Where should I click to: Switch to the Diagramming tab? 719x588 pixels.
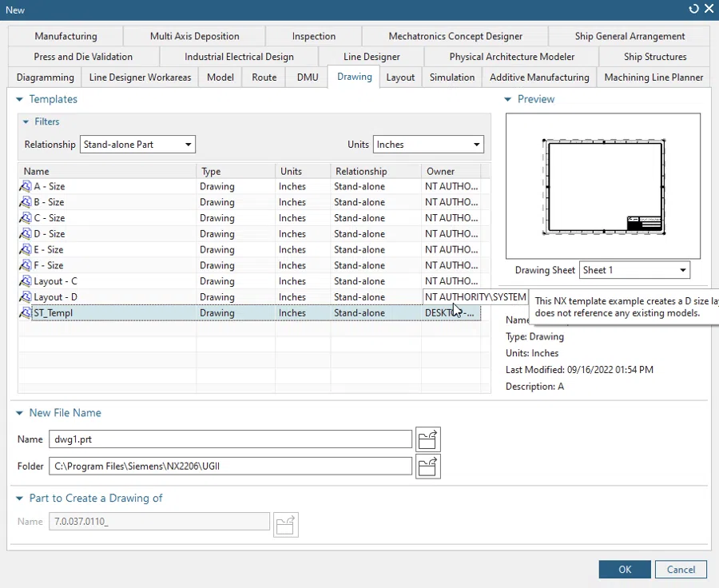(x=45, y=77)
